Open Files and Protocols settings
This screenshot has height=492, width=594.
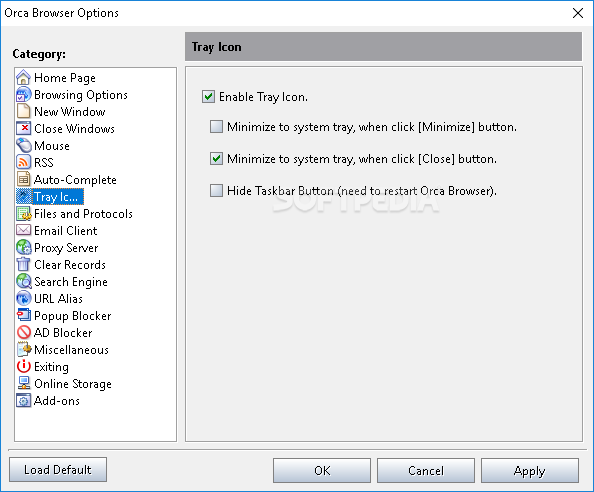point(83,214)
